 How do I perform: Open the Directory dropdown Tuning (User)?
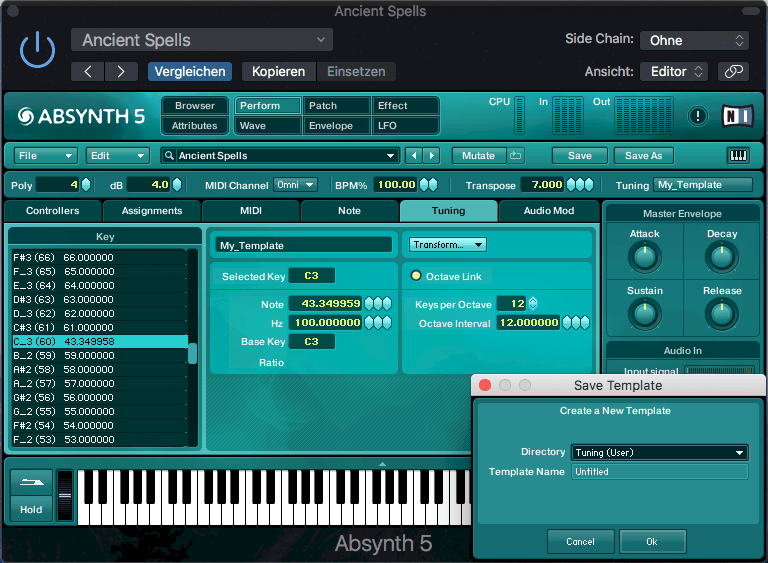(x=659, y=453)
